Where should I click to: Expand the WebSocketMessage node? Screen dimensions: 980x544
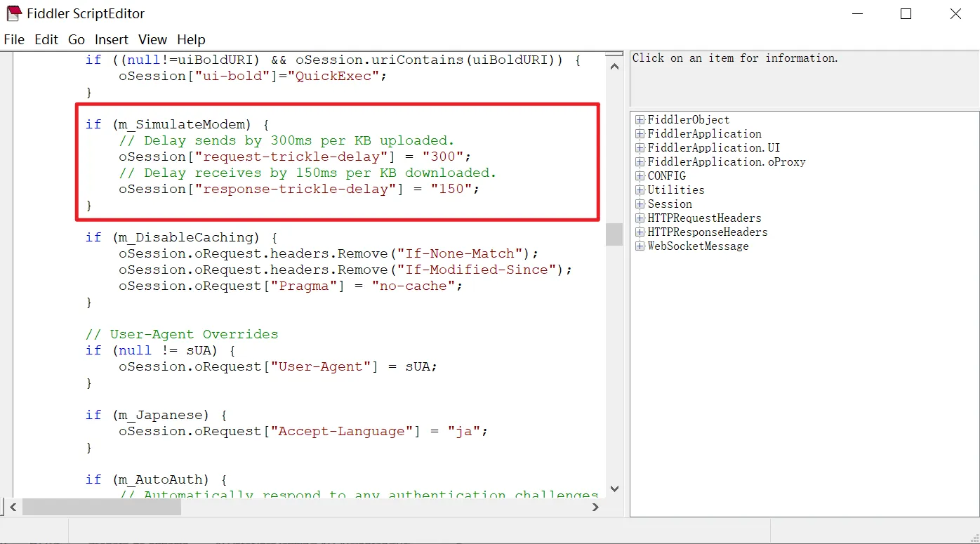click(x=640, y=246)
